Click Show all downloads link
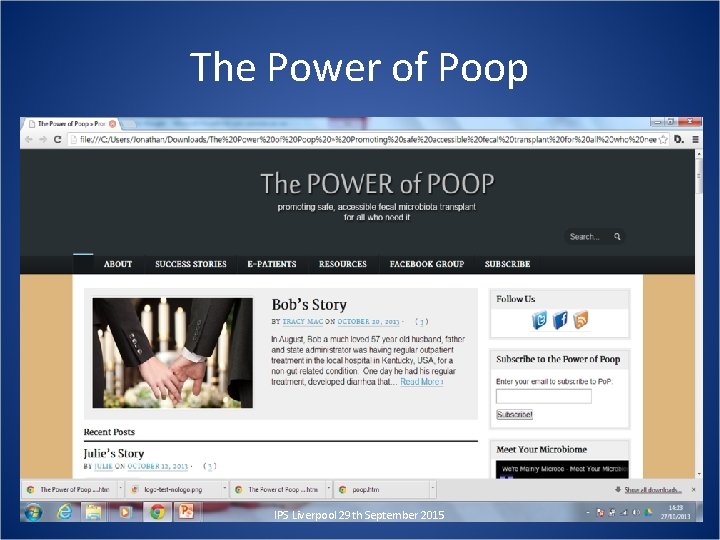The height and width of the screenshot is (540, 720). click(x=652, y=490)
